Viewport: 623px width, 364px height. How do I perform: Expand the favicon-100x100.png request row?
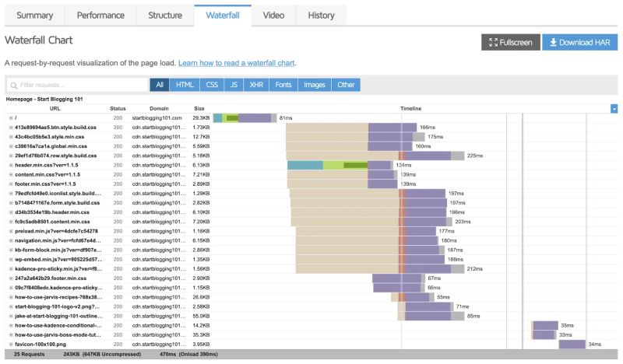pyautogui.click(x=11, y=344)
